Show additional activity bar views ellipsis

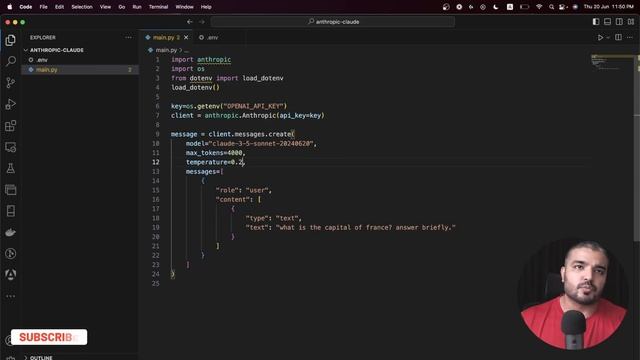point(11,296)
